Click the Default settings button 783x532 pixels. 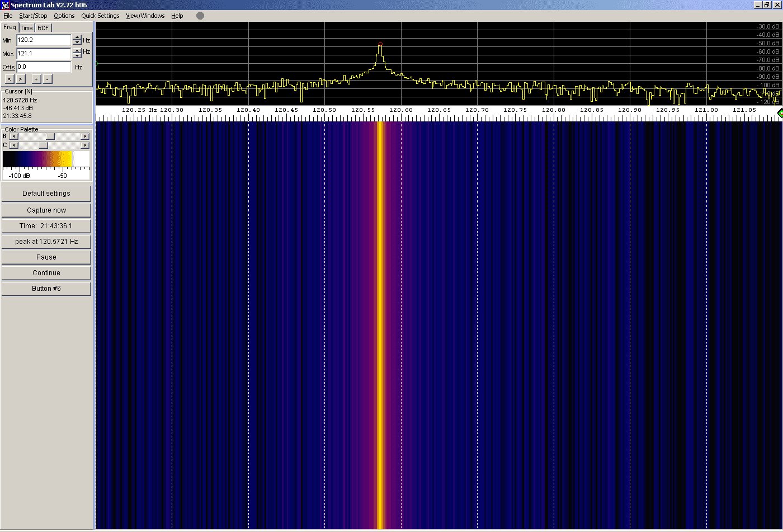coord(46,194)
